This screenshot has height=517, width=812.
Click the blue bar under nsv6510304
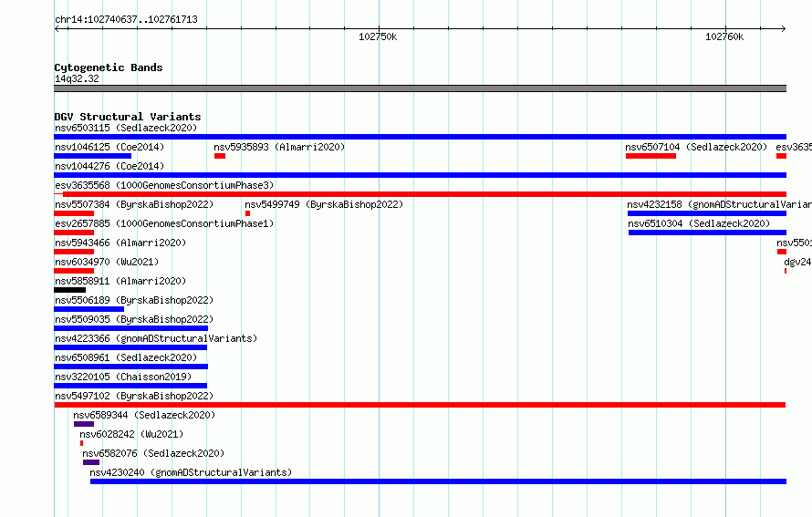[707, 233]
